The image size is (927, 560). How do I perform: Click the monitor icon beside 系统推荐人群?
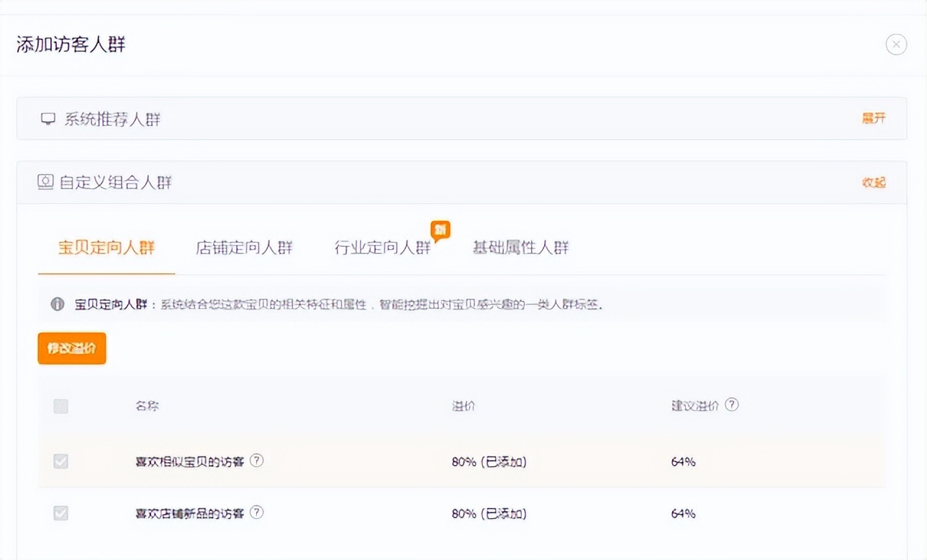(x=48, y=118)
